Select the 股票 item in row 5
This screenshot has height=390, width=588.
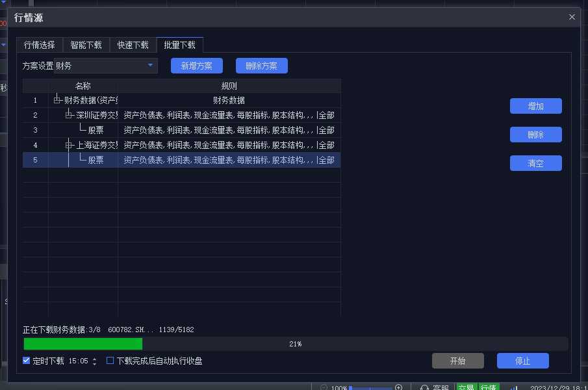coord(96,160)
